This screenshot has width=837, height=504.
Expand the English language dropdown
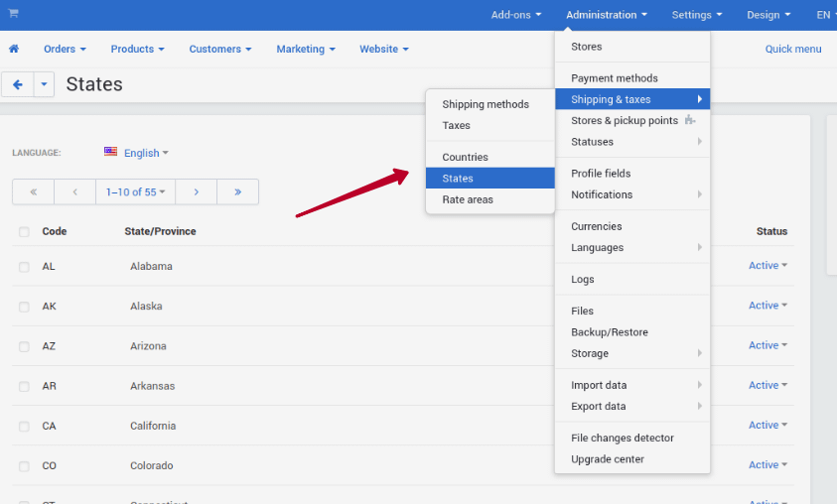pyautogui.click(x=146, y=153)
